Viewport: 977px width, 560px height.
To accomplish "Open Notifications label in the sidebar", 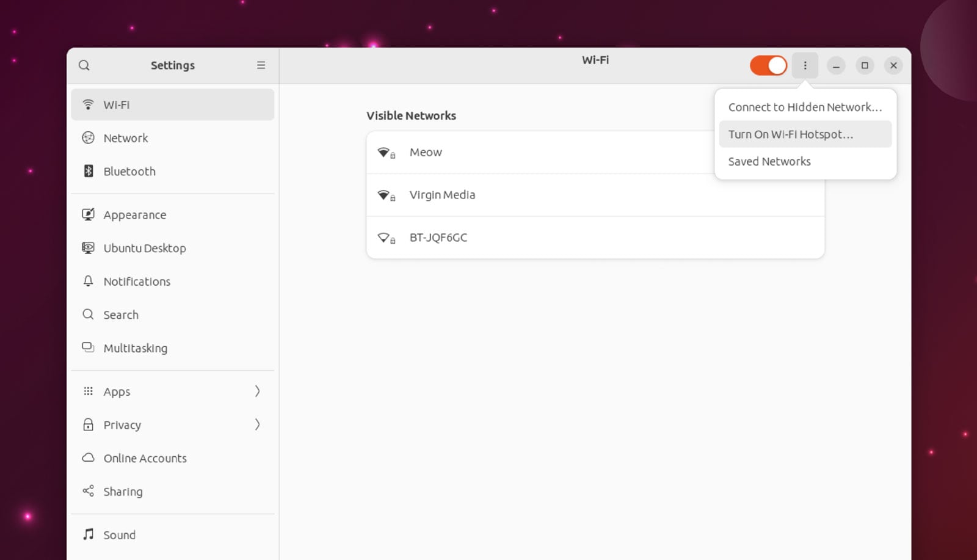I will tap(137, 282).
